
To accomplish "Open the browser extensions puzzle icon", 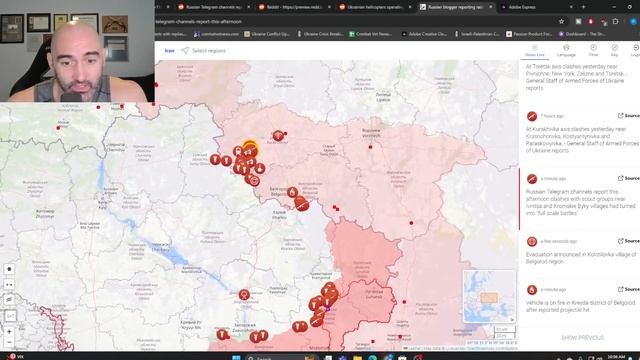I will coord(616,21).
